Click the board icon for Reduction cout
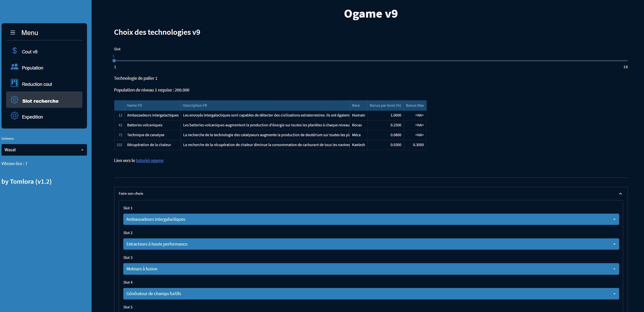The image size is (644, 312). (x=14, y=83)
